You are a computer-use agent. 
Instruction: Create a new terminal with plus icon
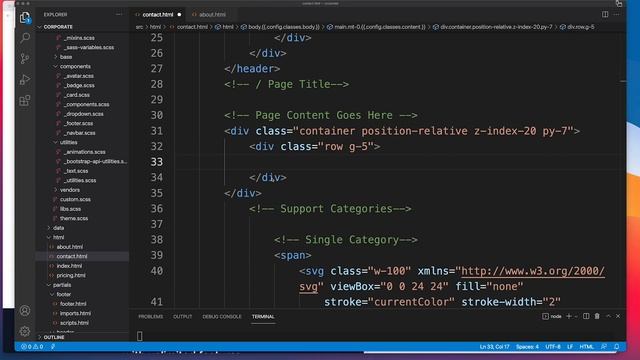coord(569,316)
